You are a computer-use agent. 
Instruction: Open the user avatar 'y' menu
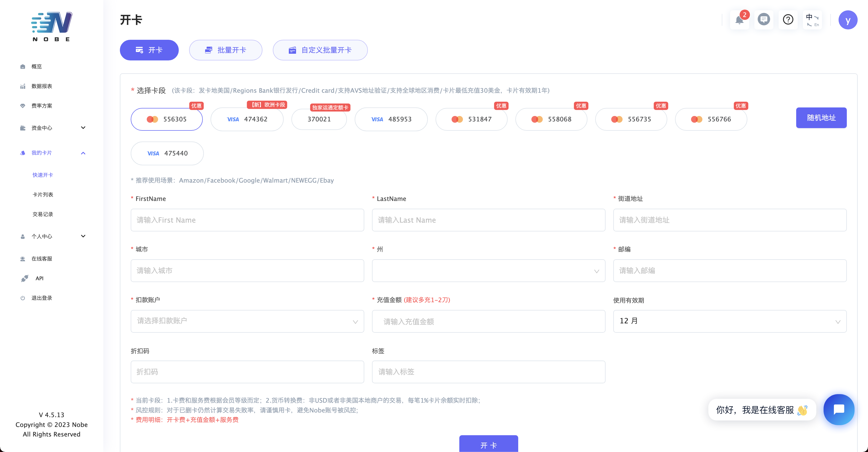848,20
